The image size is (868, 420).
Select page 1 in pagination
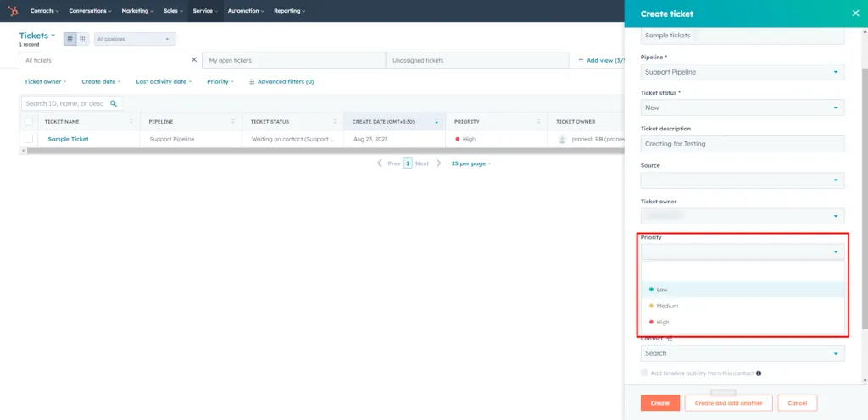(x=408, y=163)
